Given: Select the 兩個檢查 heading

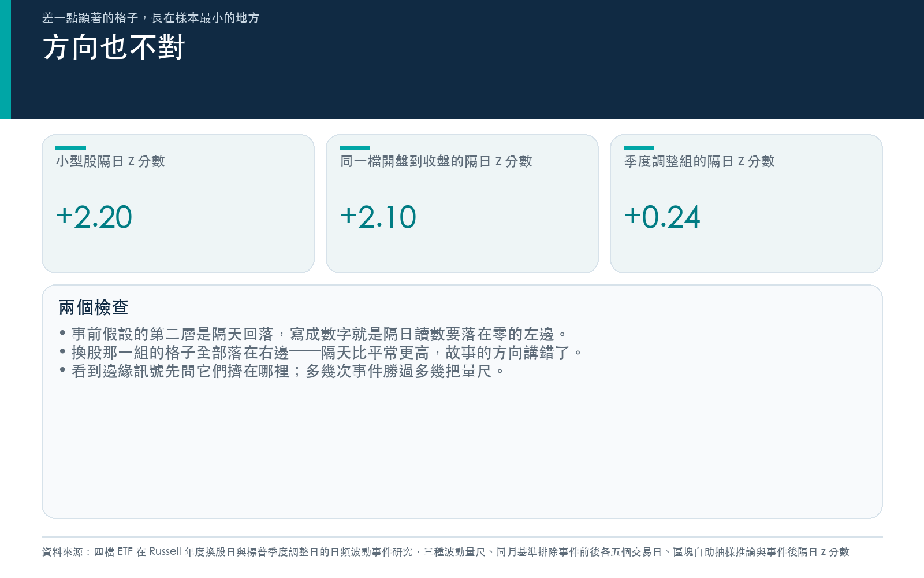Looking at the screenshot, I should coord(94,307).
